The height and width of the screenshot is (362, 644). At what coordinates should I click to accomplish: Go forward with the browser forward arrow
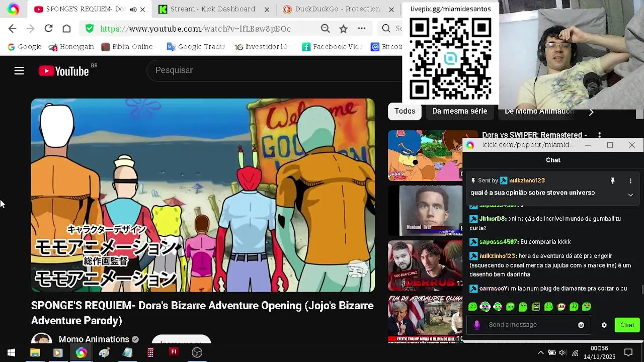30,29
